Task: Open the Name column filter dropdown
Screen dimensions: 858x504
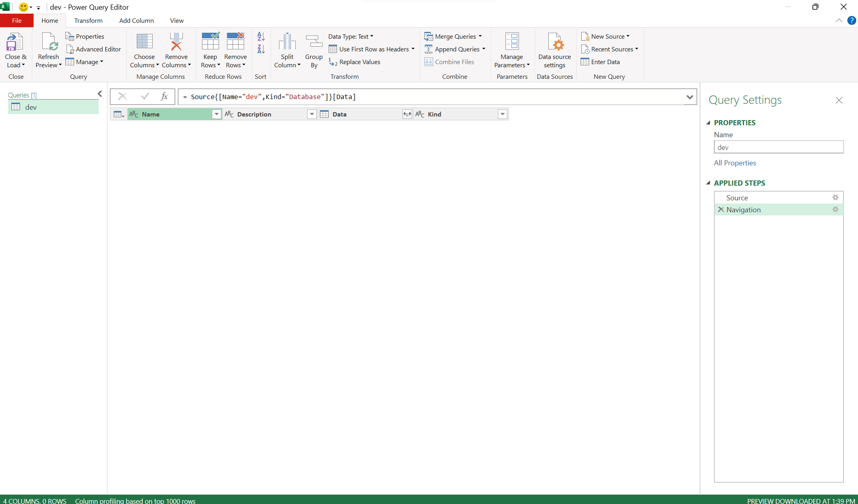Action: click(x=216, y=114)
